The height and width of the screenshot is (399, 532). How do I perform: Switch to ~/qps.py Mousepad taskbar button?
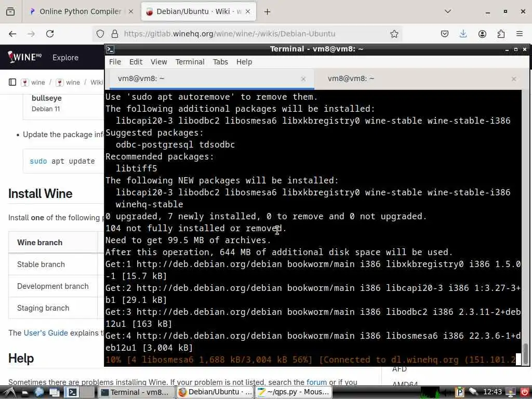(x=294, y=392)
